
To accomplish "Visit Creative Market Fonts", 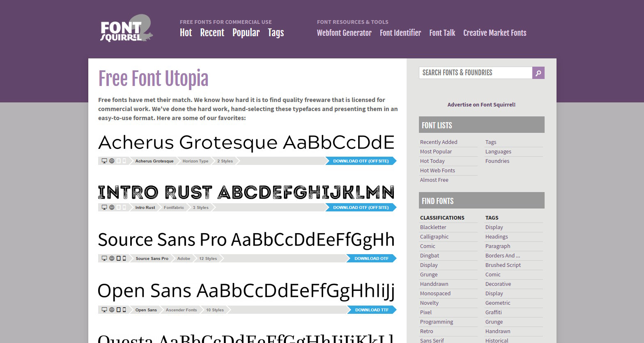I will (x=495, y=33).
